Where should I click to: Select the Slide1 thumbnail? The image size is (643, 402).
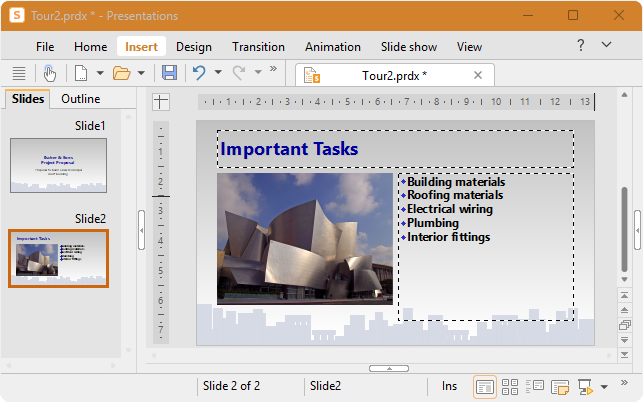tap(59, 165)
